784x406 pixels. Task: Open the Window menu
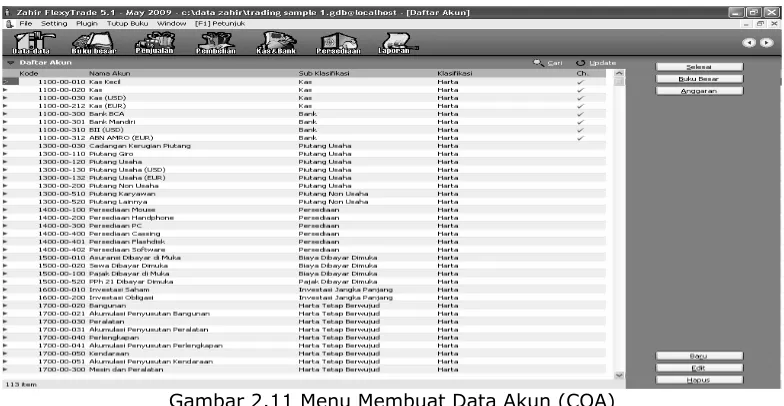coord(172,24)
